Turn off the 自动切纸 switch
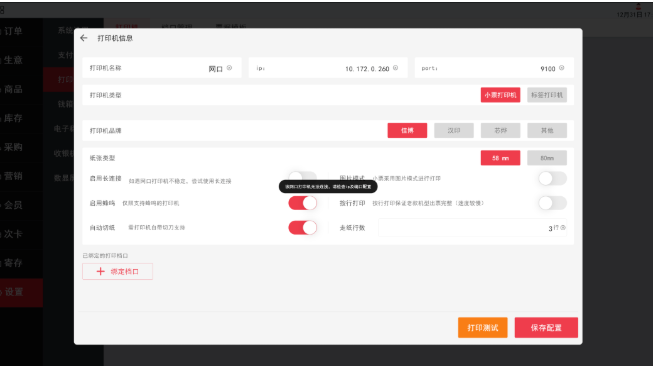Viewport: 653px width, 366px height. click(302, 227)
